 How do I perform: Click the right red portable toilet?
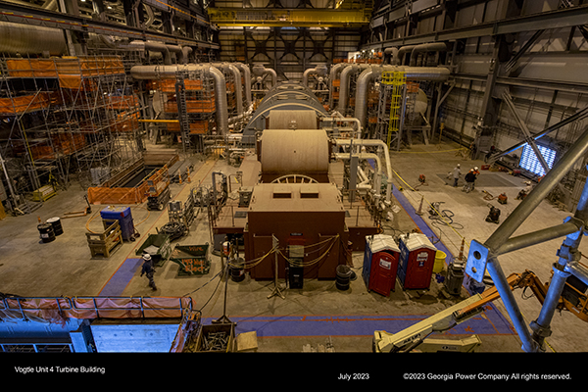416,261
